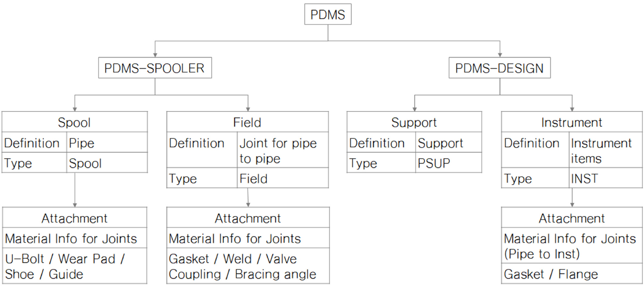Select the PDMS-DESIGN node
Viewport: 644px width, 287px height.
(500, 68)
